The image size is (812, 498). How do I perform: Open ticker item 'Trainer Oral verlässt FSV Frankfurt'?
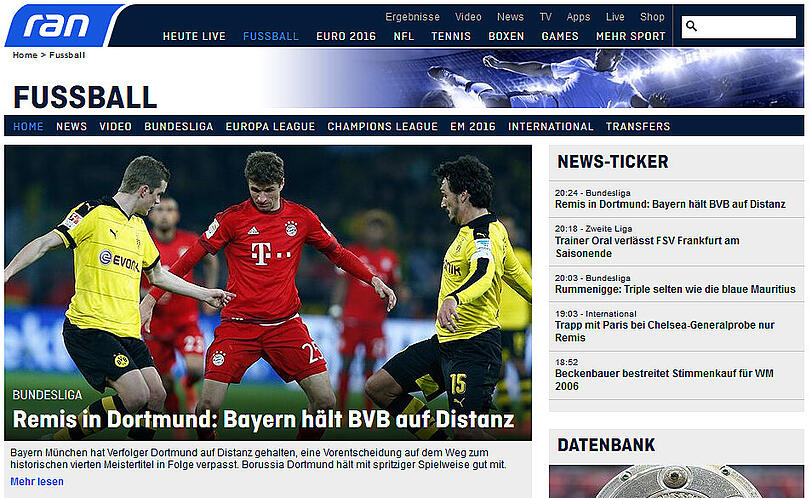[647, 247]
